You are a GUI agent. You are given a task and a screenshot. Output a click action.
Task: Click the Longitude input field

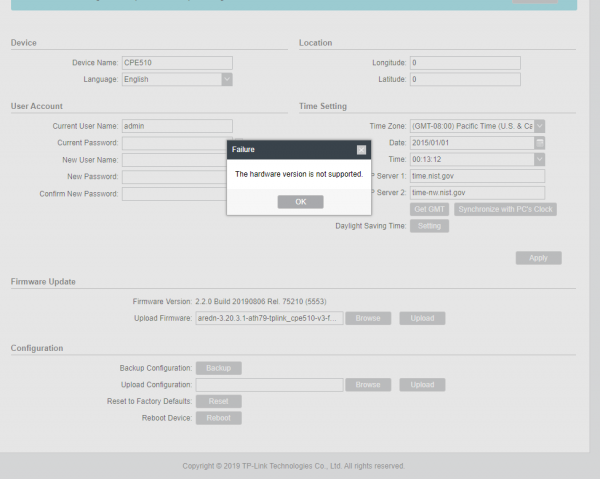tap(465, 63)
